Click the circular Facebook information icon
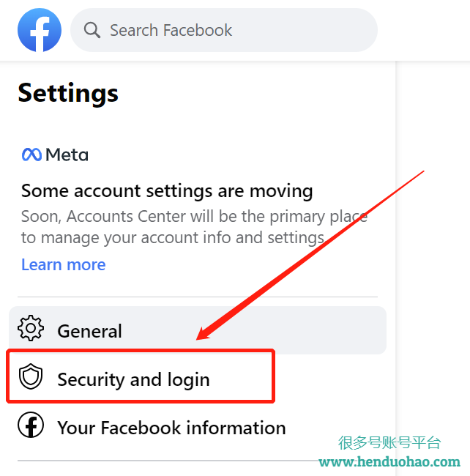The width and height of the screenshot is (470, 476). pos(31,425)
